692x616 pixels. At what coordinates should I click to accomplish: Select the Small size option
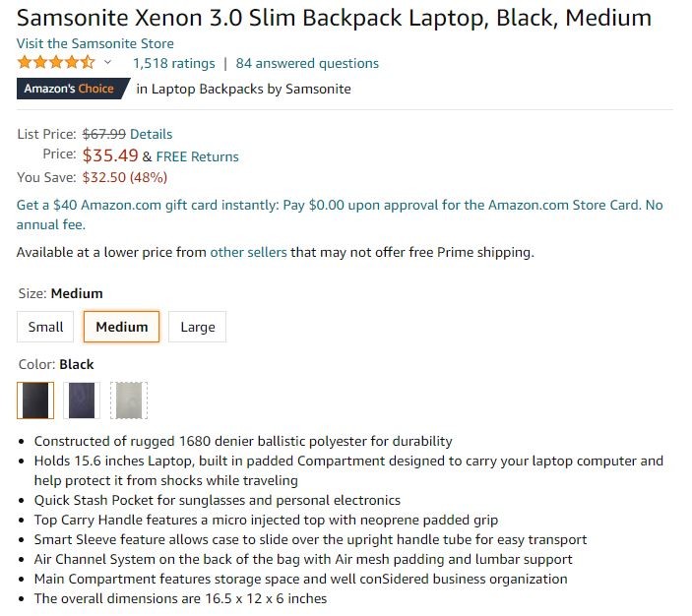coord(45,327)
